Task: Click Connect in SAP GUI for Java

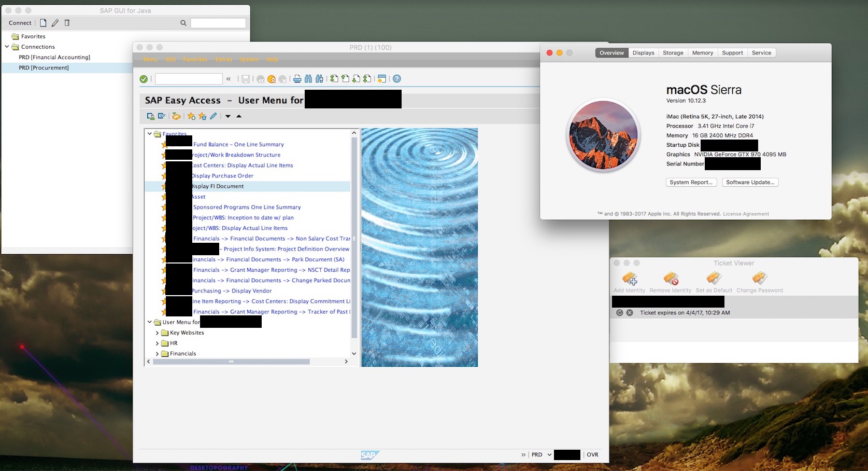Action: click(20, 23)
